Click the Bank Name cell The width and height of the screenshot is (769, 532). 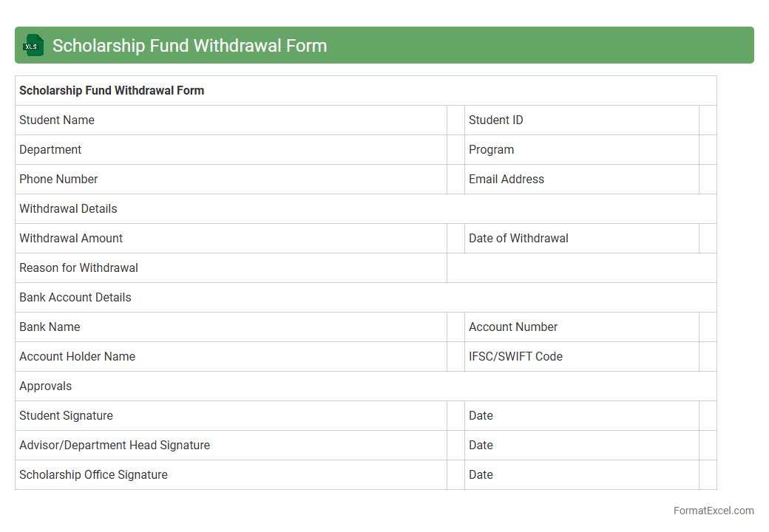click(231, 327)
